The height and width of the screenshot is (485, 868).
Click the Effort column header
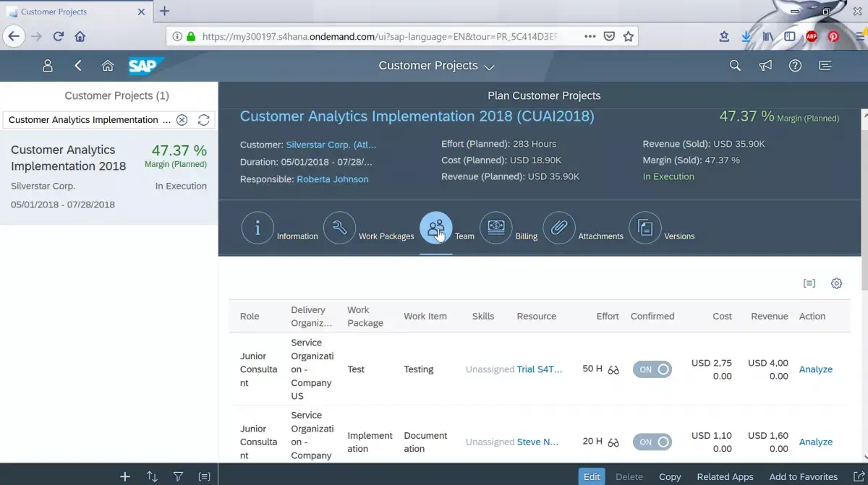tap(608, 316)
